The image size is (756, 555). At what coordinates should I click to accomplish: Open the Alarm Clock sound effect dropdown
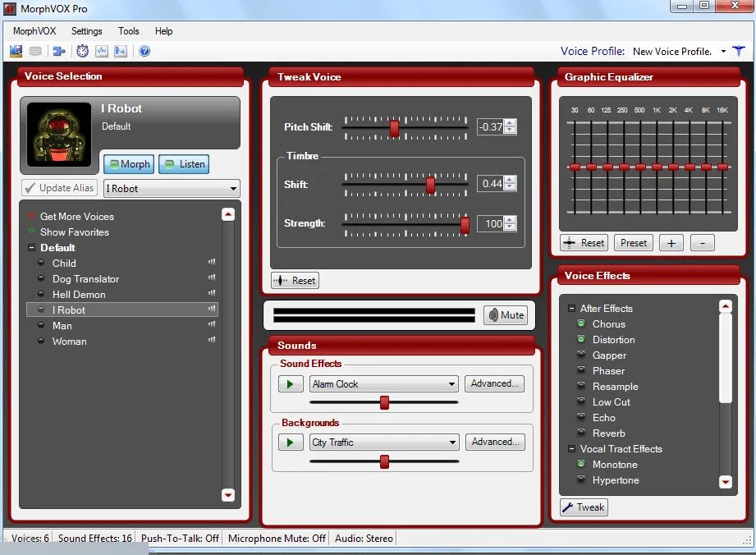pos(451,384)
